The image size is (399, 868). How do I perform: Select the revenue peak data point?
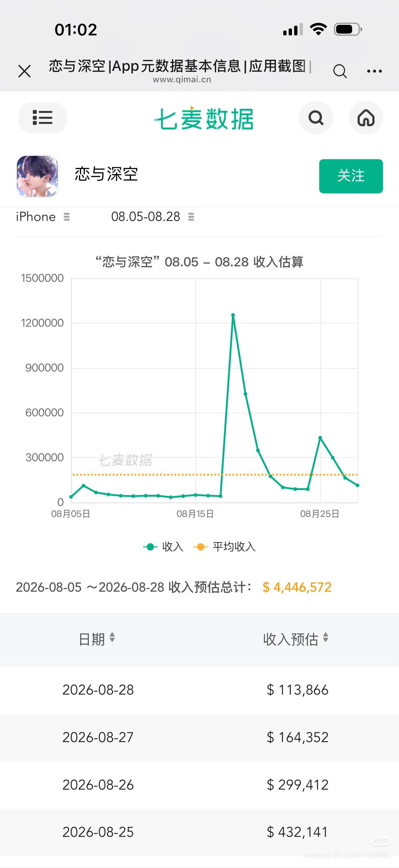point(233,315)
